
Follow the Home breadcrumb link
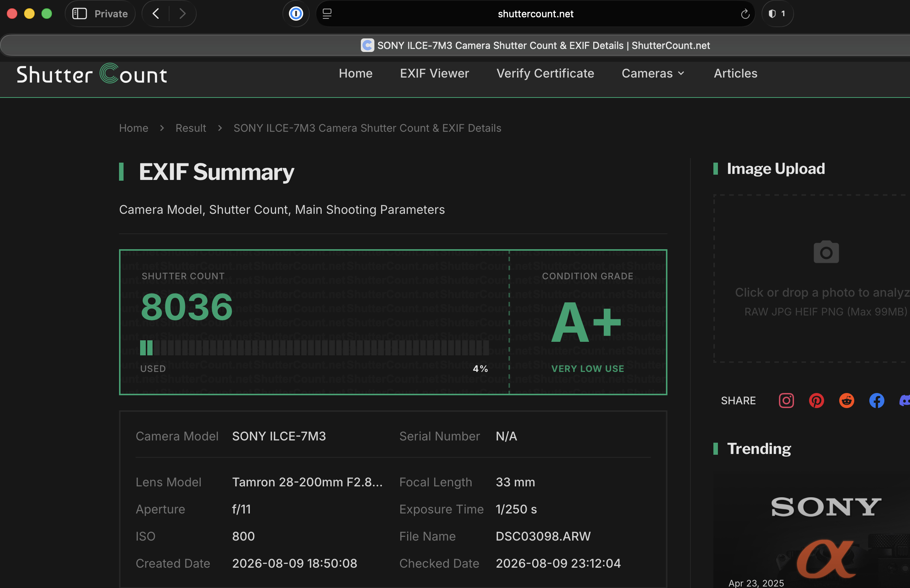[134, 128]
